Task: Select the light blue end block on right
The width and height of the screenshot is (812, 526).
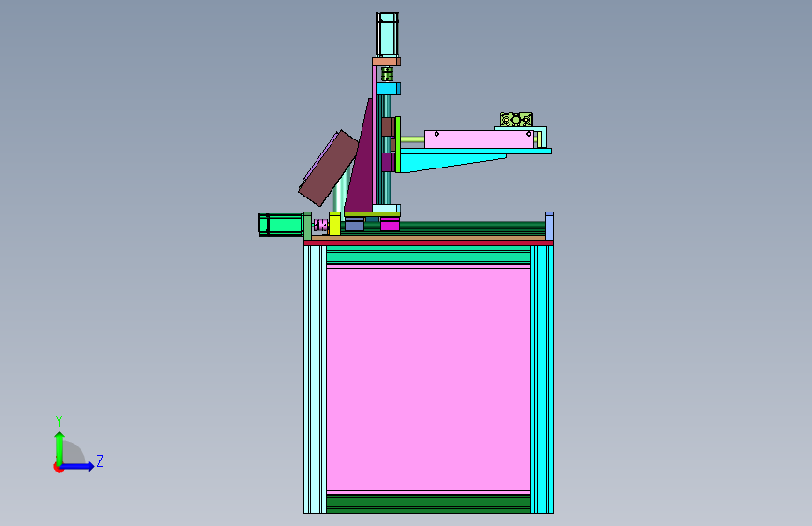Action: pos(549,226)
